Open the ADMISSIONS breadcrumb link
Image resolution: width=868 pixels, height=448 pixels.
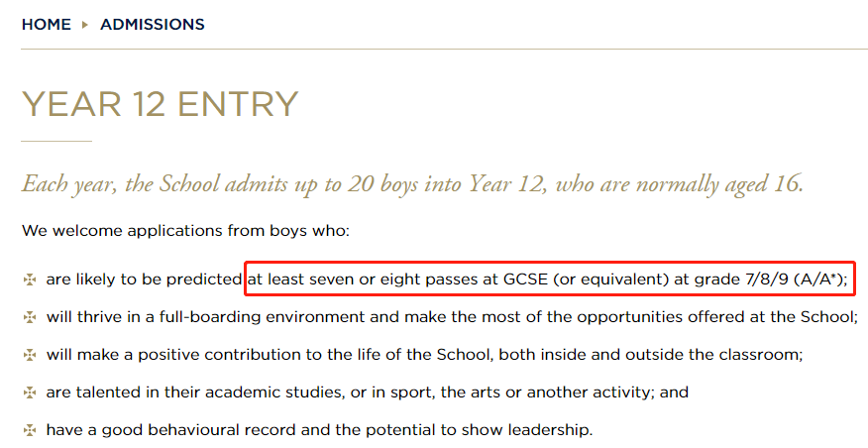coord(153,25)
